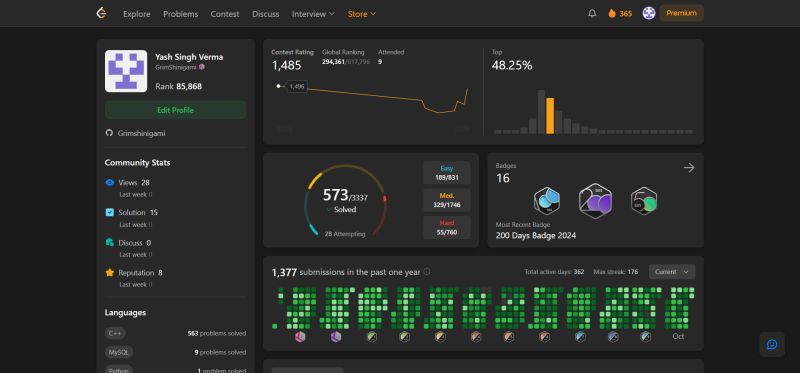Expand the Store menu
The height and width of the screenshot is (373, 800).
(362, 14)
